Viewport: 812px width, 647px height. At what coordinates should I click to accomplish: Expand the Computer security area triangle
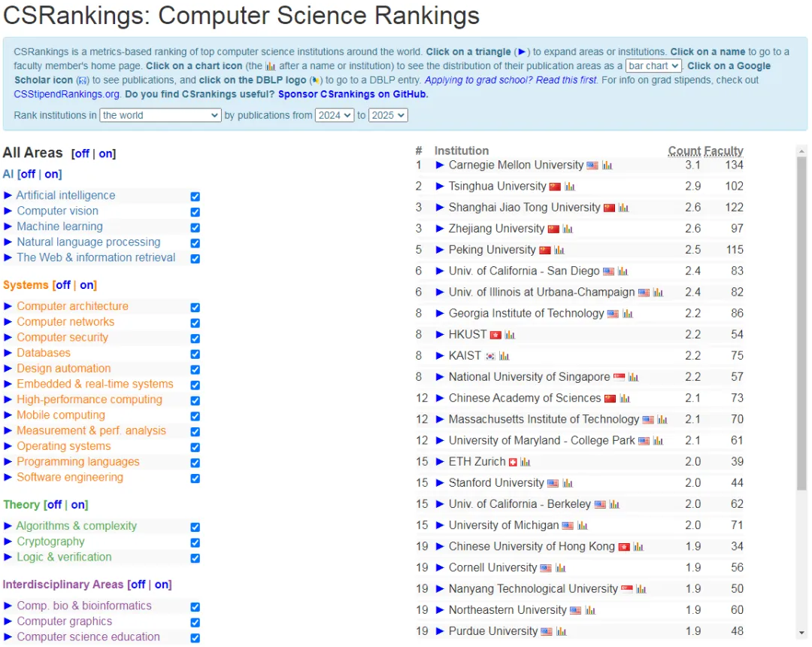pos(8,337)
